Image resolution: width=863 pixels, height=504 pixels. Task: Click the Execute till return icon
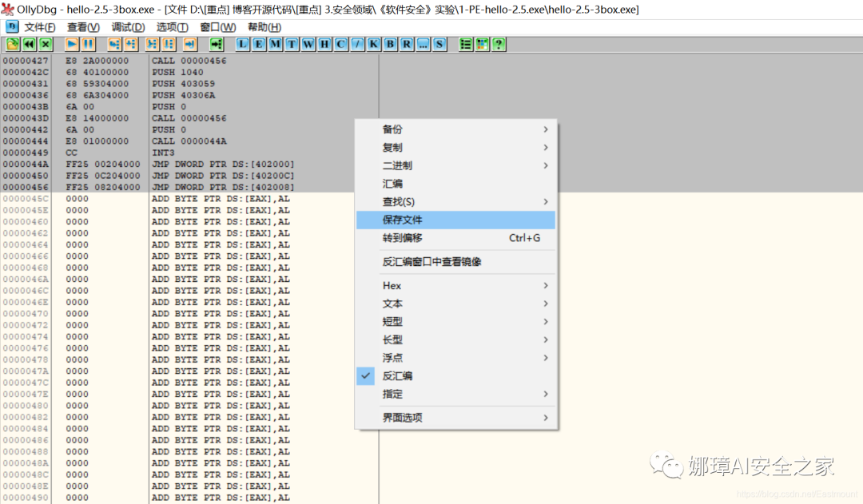coord(190,45)
